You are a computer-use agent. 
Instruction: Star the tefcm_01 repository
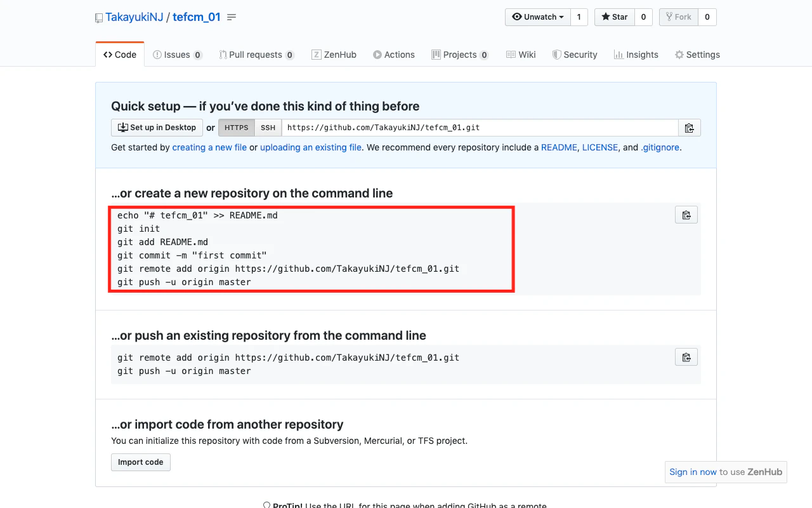coord(615,17)
